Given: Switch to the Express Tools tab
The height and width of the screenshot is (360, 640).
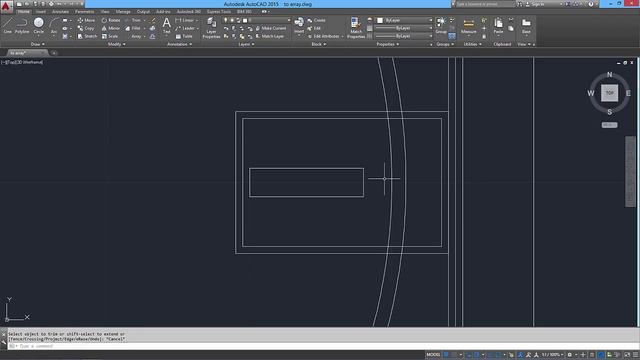Looking at the screenshot, I should [x=219, y=11].
